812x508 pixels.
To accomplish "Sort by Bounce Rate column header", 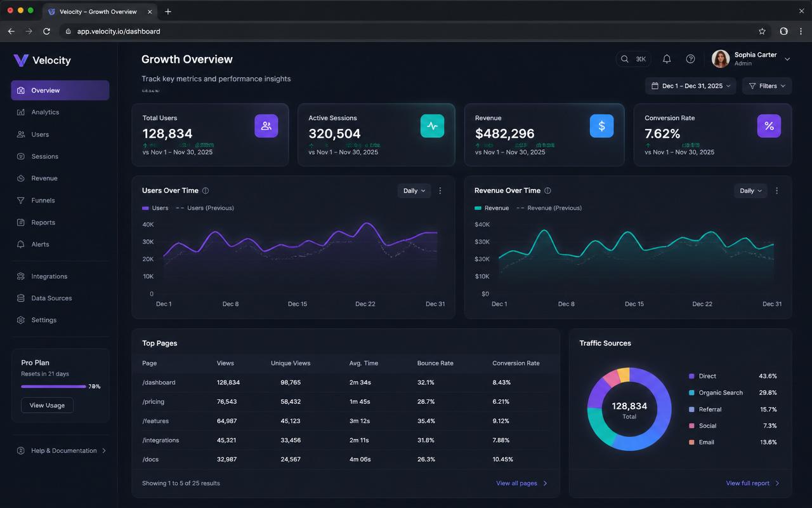I will point(435,363).
